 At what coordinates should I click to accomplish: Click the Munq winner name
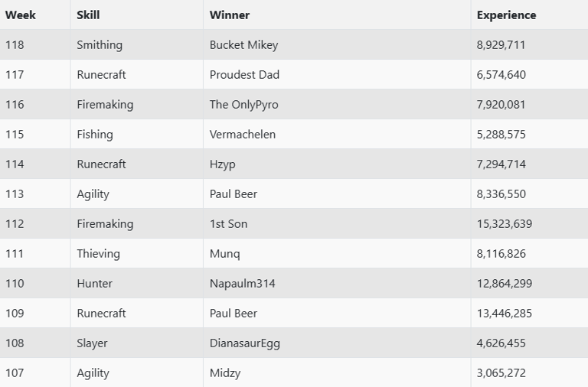coord(224,254)
